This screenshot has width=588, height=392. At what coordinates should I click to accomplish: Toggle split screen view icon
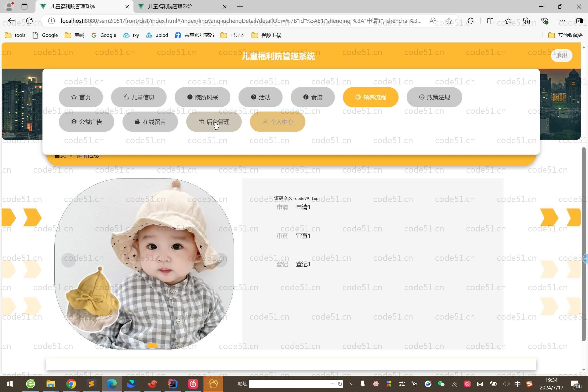coord(490,21)
